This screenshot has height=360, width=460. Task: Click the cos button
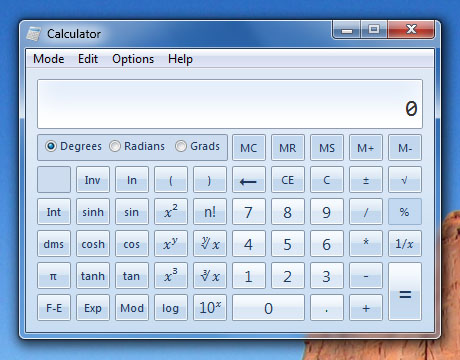coord(132,244)
